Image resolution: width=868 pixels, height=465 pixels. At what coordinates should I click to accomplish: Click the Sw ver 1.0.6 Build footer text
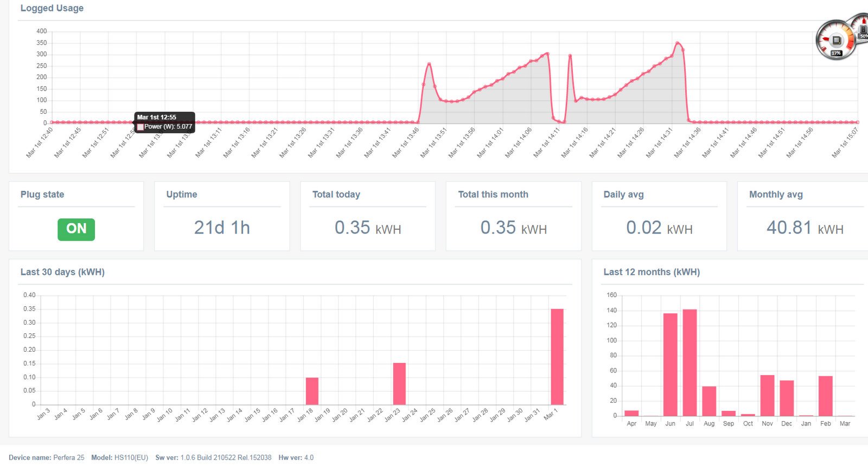(x=213, y=457)
